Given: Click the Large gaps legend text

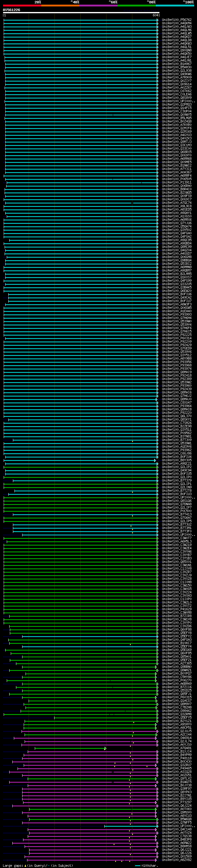Looking at the screenshot, I should click(38, 866).
